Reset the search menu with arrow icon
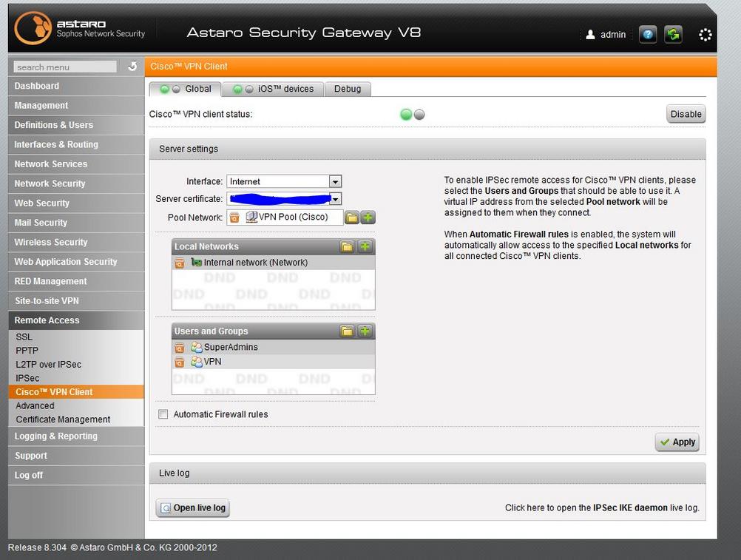Viewport: 741px width, 560px height. pos(133,66)
